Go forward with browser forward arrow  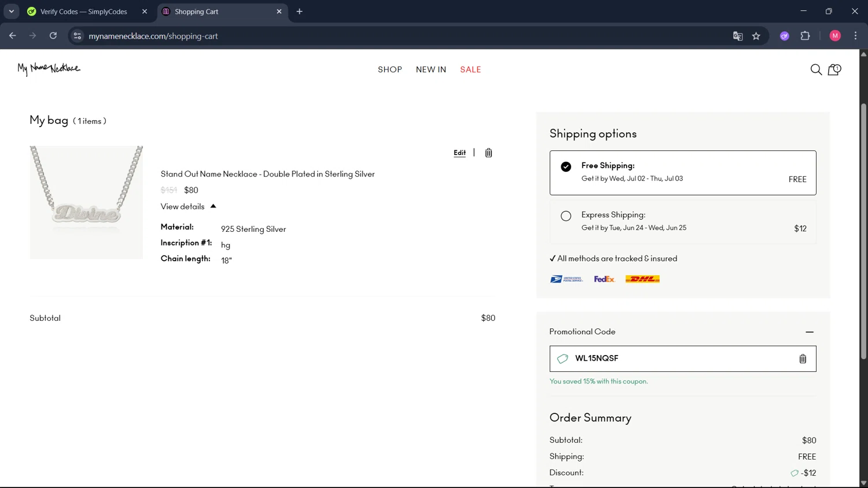pos(33,36)
